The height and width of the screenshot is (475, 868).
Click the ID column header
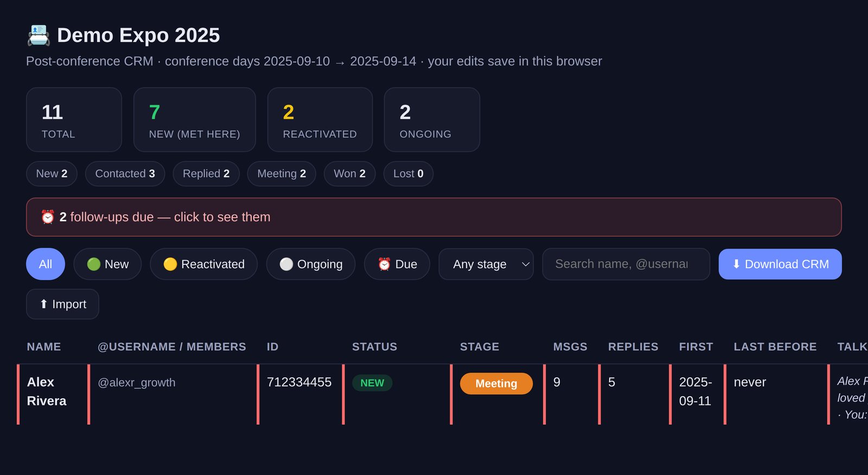272,347
